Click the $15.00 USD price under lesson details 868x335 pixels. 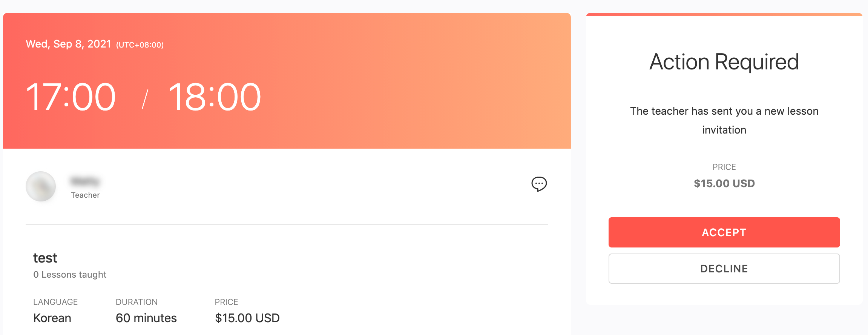247,318
